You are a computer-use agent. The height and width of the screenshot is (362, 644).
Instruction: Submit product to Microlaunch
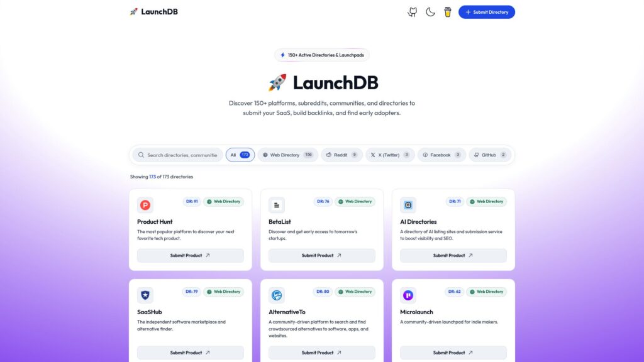(453, 353)
